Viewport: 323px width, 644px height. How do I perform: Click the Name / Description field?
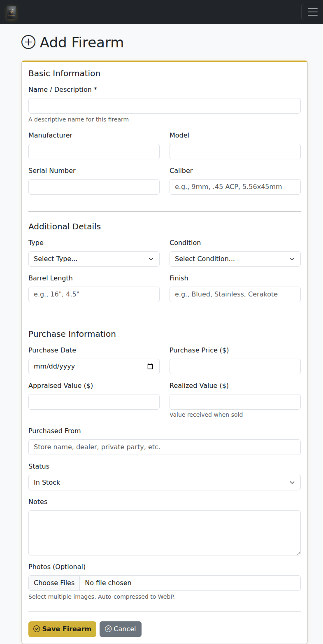point(164,105)
